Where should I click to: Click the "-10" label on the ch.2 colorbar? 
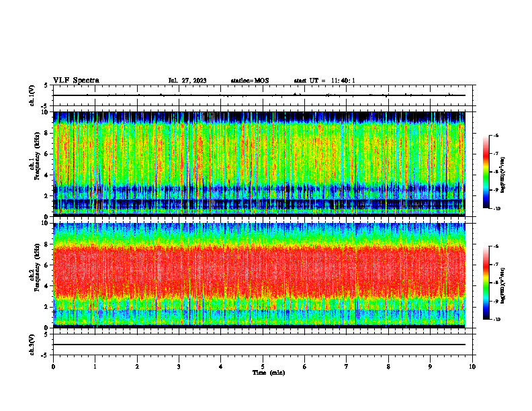496,319
